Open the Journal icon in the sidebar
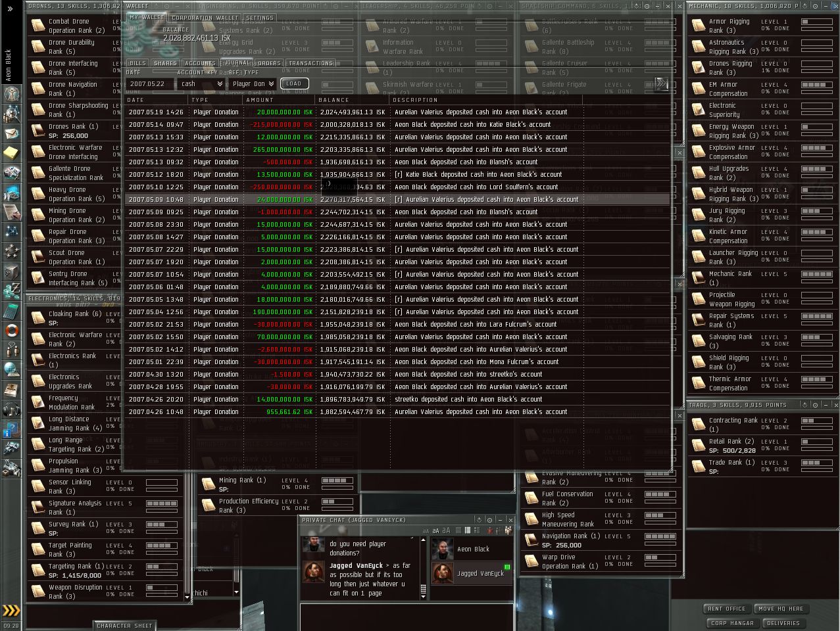The image size is (840, 631). pos(12,211)
